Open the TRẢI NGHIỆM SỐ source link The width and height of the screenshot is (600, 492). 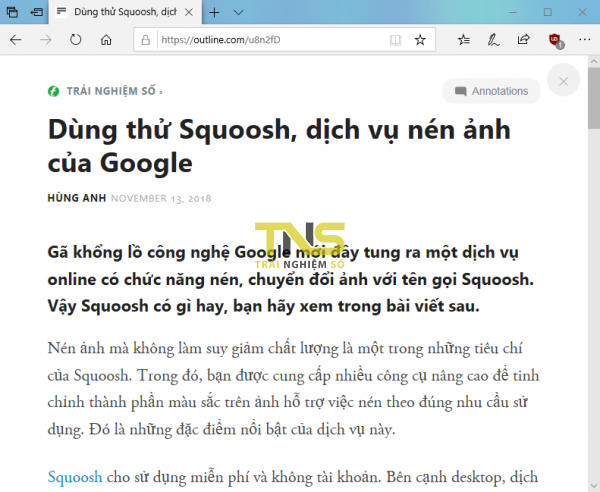click(x=114, y=91)
